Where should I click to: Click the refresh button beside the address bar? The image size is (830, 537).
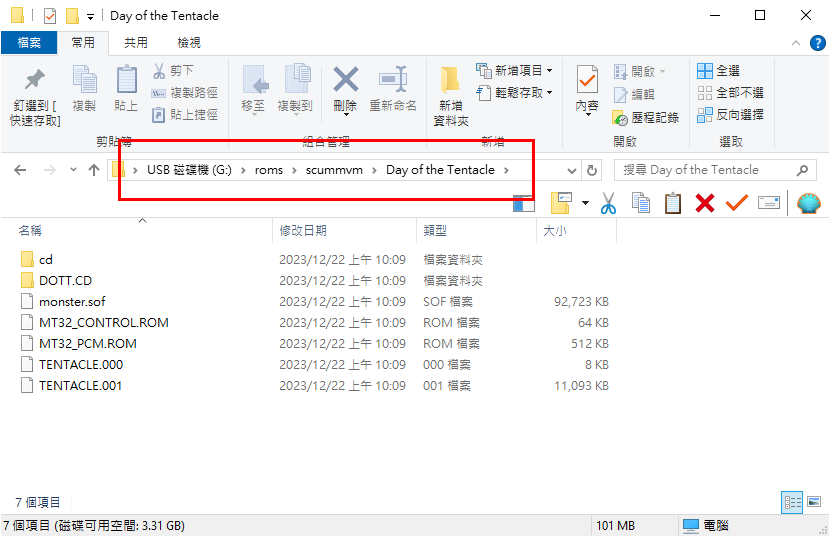[592, 171]
